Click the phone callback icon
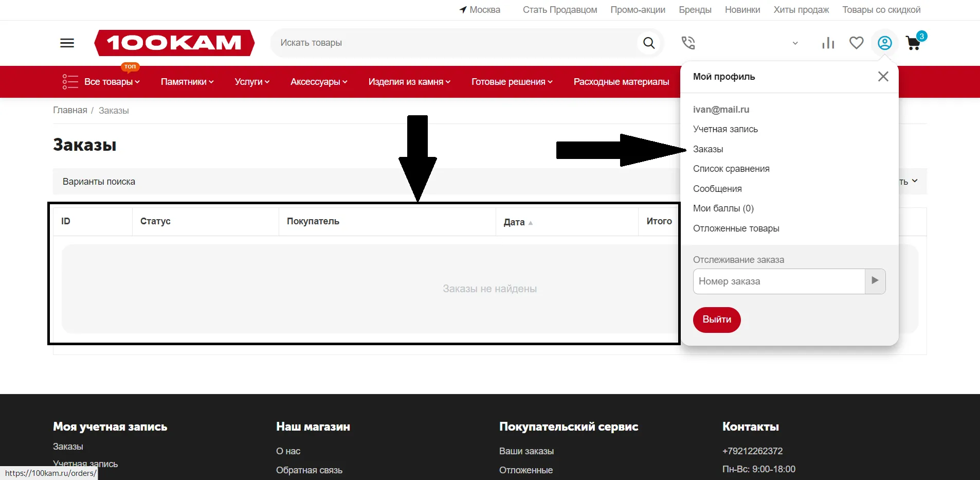 click(x=688, y=43)
